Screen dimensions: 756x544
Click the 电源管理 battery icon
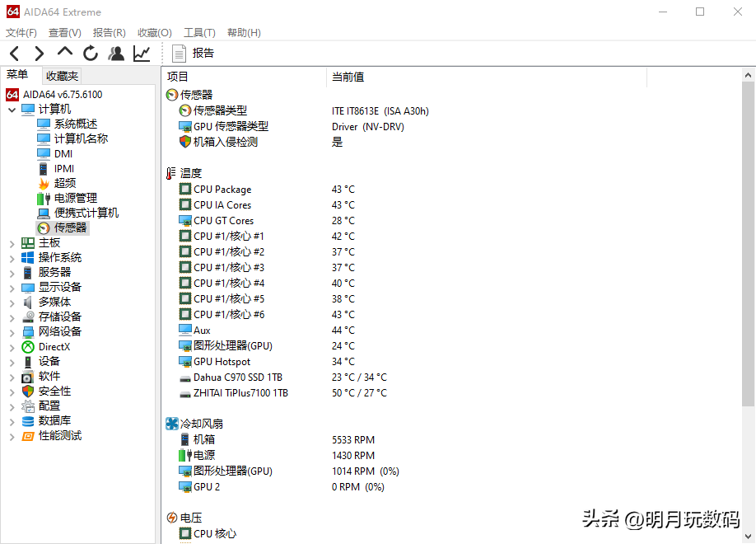click(44, 199)
